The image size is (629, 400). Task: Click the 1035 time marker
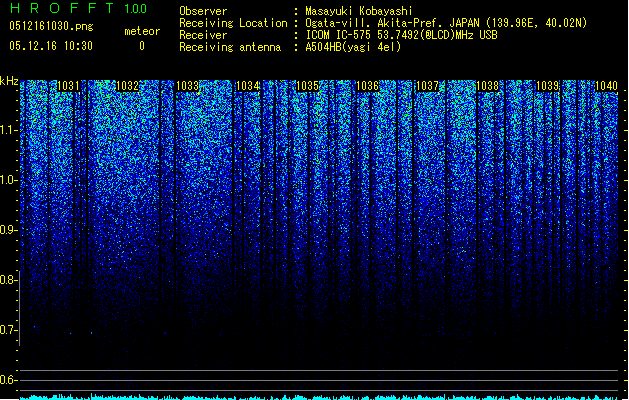(307, 86)
